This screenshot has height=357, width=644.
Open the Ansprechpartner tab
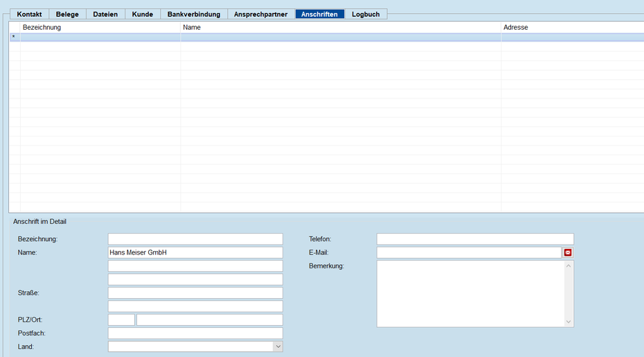point(261,14)
